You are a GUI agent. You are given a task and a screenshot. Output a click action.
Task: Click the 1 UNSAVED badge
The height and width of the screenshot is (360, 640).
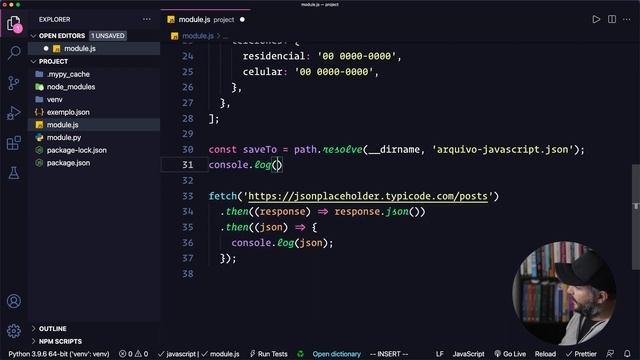(108, 36)
